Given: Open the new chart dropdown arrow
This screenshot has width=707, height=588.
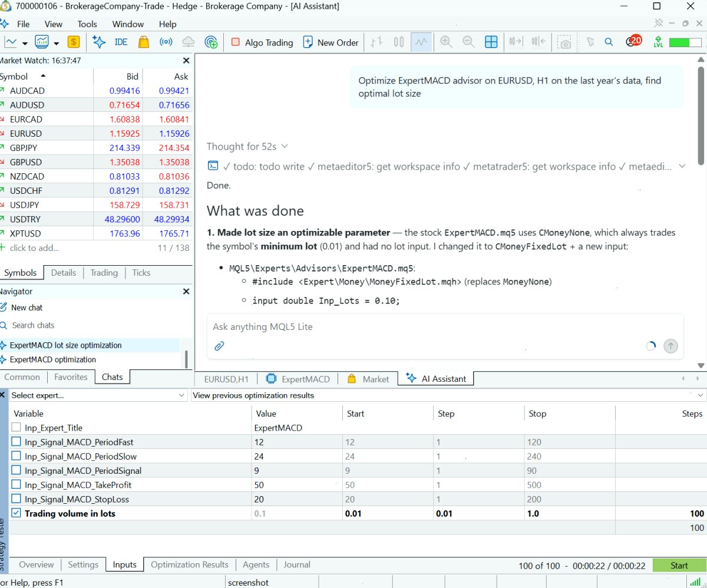Looking at the screenshot, I should coord(25,43).
